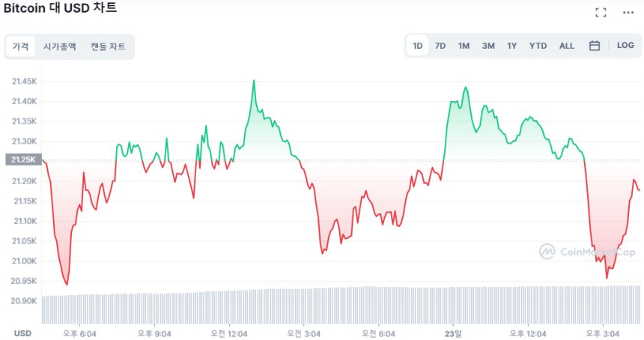This screenshot has width=644, height=340.
Task: Toggle the LOG scale button
Action: coord(625,46)
